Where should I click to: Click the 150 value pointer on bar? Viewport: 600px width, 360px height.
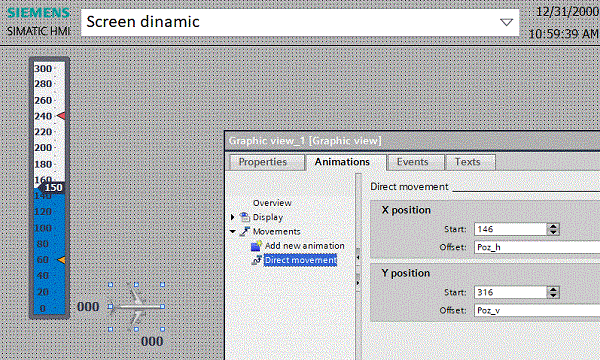[x=50, y=187]
